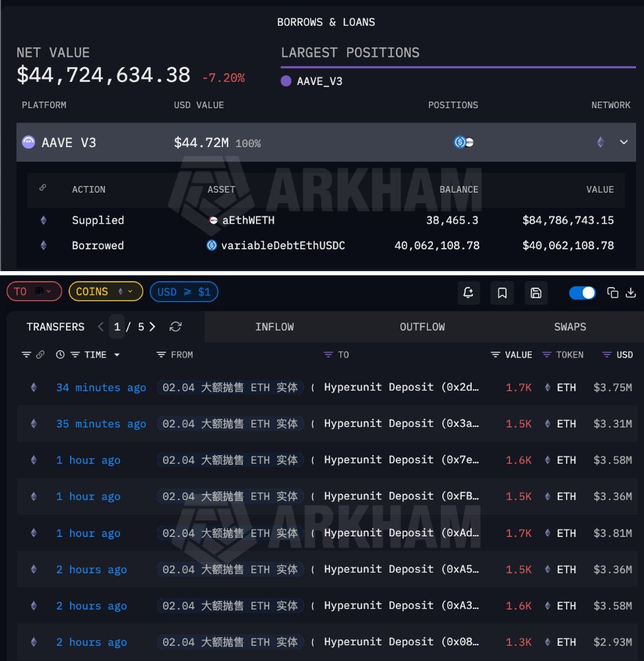The width and height of the screenshot is (644, 661).
Task: Click the $40,062,108.78 value cell
Action: [568, 245]
